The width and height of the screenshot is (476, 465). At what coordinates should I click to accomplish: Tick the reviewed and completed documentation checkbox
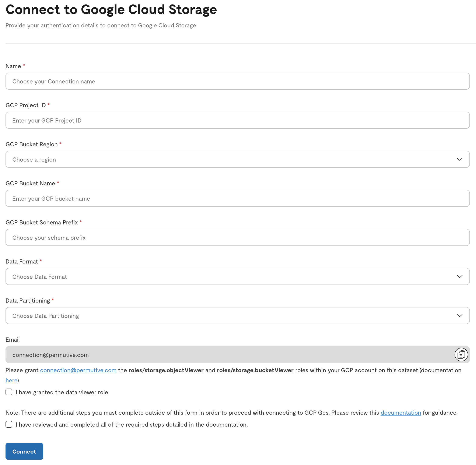[x=9, y=424]
